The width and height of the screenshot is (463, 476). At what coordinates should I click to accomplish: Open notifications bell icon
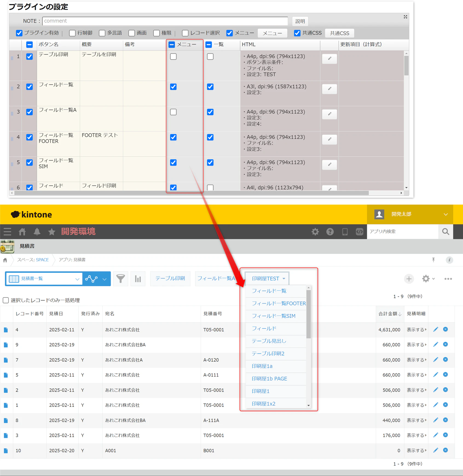[x=37, y=232]
